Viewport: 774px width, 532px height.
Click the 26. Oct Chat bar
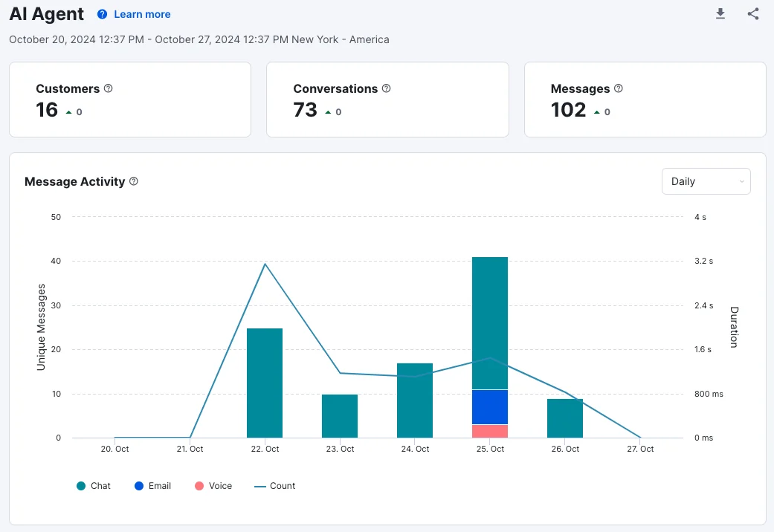point(565,418)
